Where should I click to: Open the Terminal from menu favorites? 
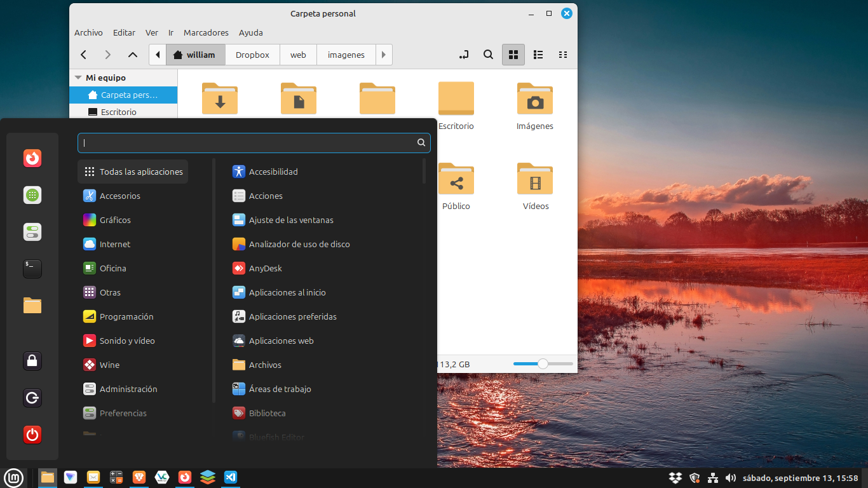32,269
